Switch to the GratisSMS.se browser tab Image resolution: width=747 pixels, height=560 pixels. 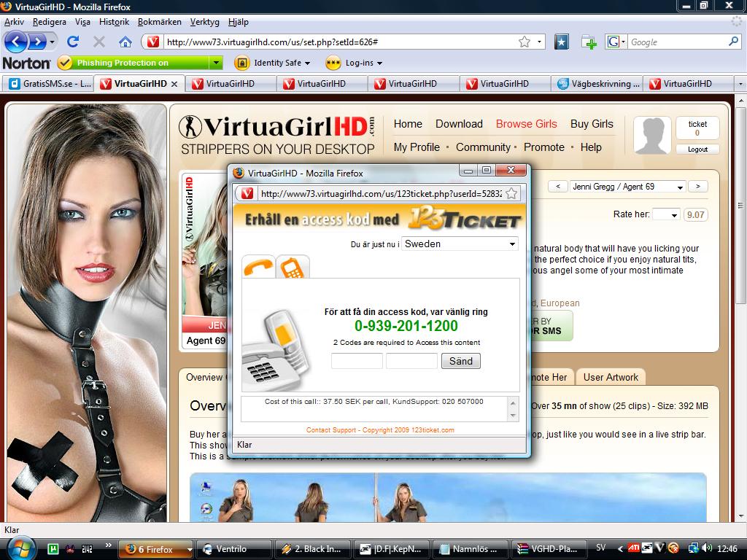click(x=50, y=84)
